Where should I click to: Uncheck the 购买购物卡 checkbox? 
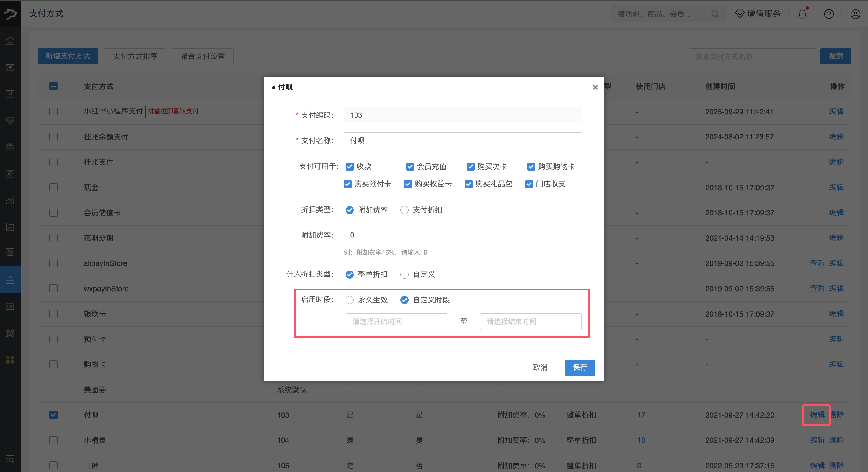click(x=531, y=167)
